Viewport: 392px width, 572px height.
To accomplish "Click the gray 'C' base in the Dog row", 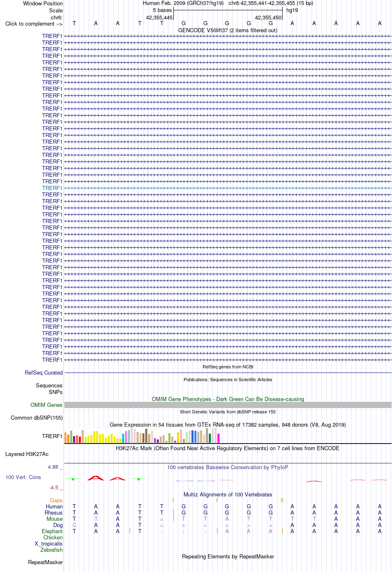I will pyautogui.click(x=74, y=525).
